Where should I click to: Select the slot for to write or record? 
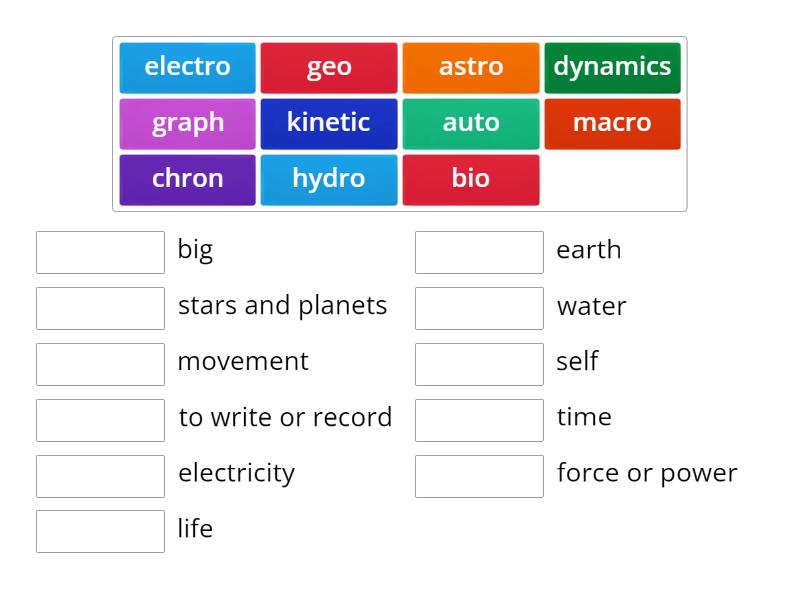(101, 420)
